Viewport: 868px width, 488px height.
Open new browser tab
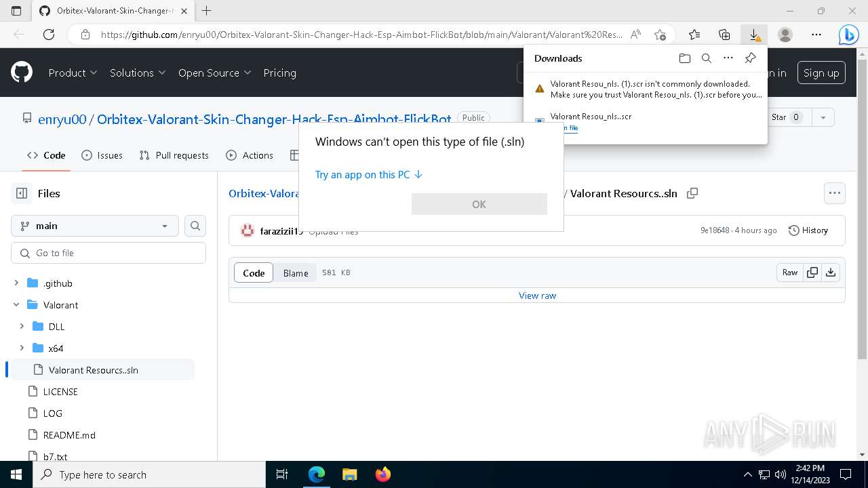[207, 11]
